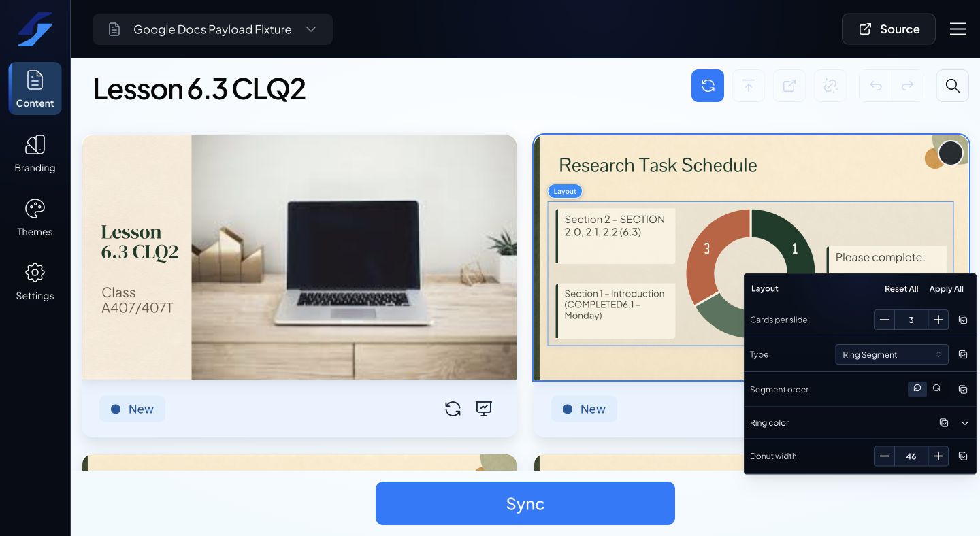Open the Settings tab in the sidebar
The image size is (980, 536).
[x=35, y=282]
